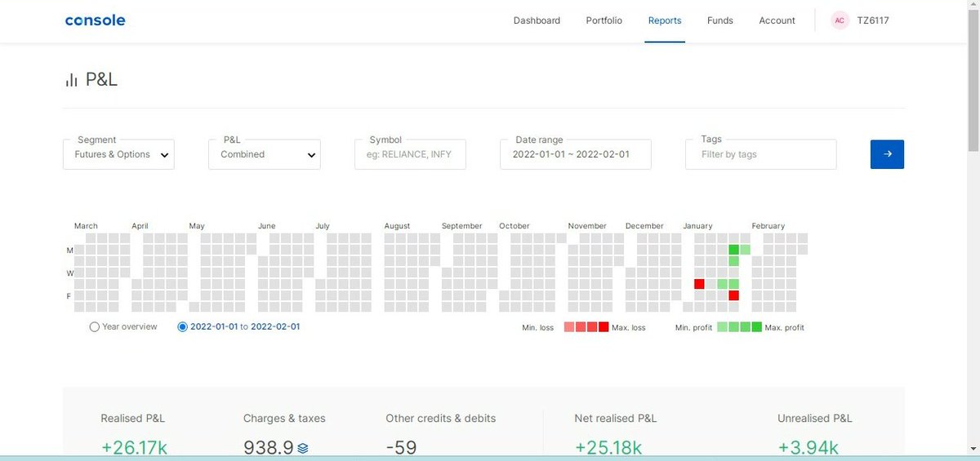The height and width of the screenshot is (461, 980).
Task: Open the charges breakdown layers icon
Action: tap(303, 448)
